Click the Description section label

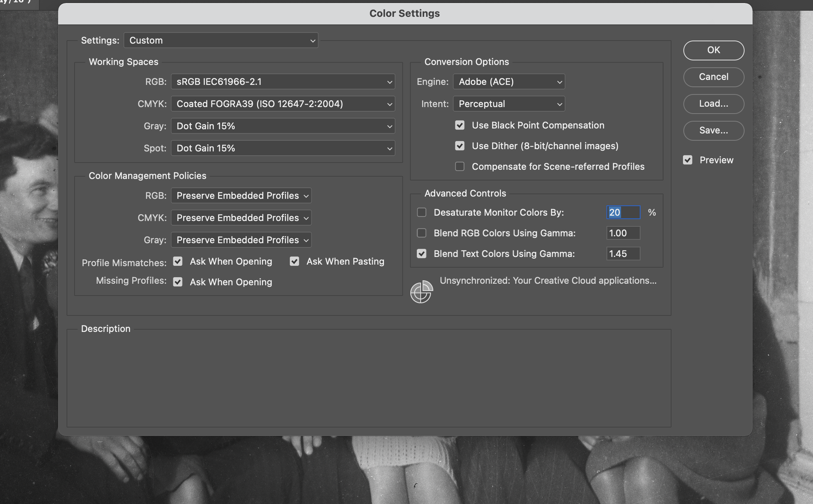tap(106, 329)
